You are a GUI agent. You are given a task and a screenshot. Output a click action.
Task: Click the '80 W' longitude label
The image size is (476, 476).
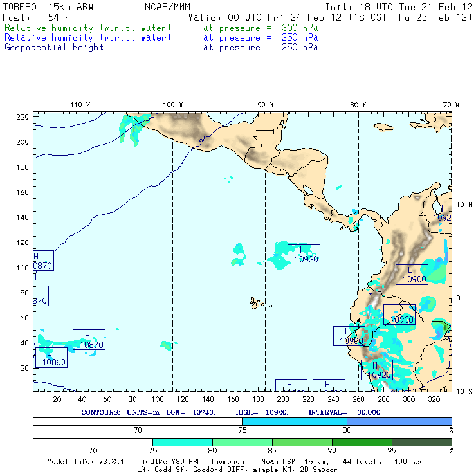click(x=358, y=105)
